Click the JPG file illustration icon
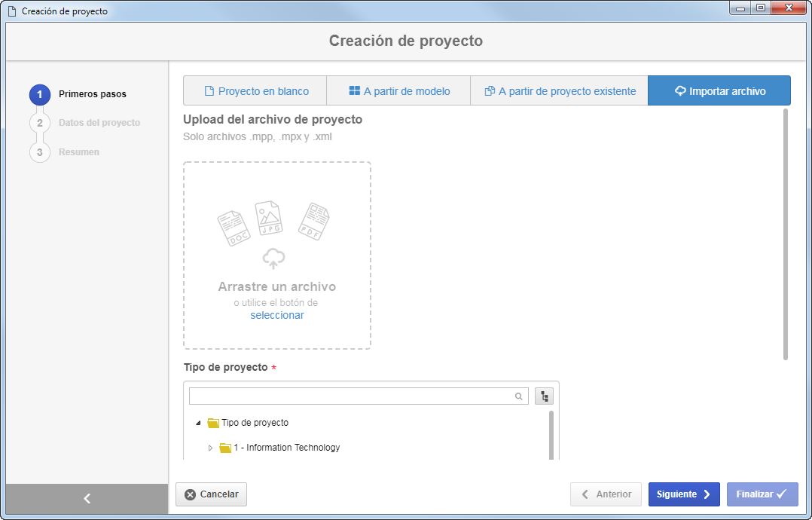The image size is (812, 520). 269,218
